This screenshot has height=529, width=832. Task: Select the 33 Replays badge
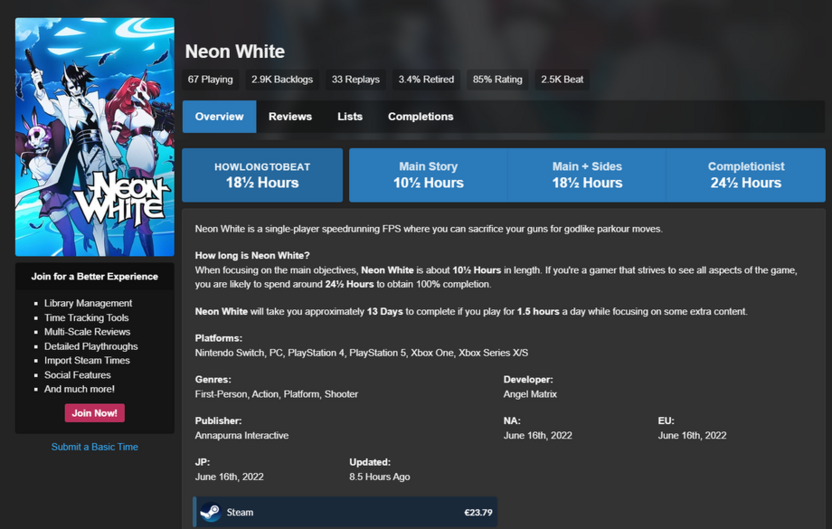point(356,80)
